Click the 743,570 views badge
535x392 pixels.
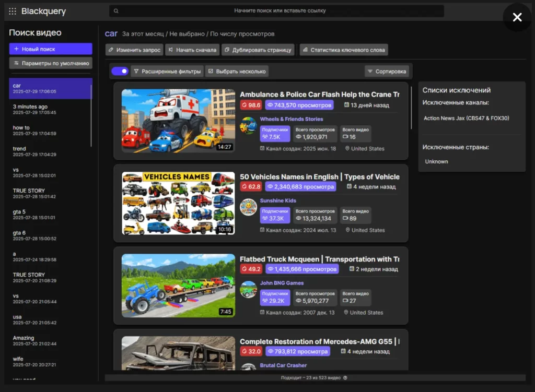pyautogui.click(x=299, y=105)
